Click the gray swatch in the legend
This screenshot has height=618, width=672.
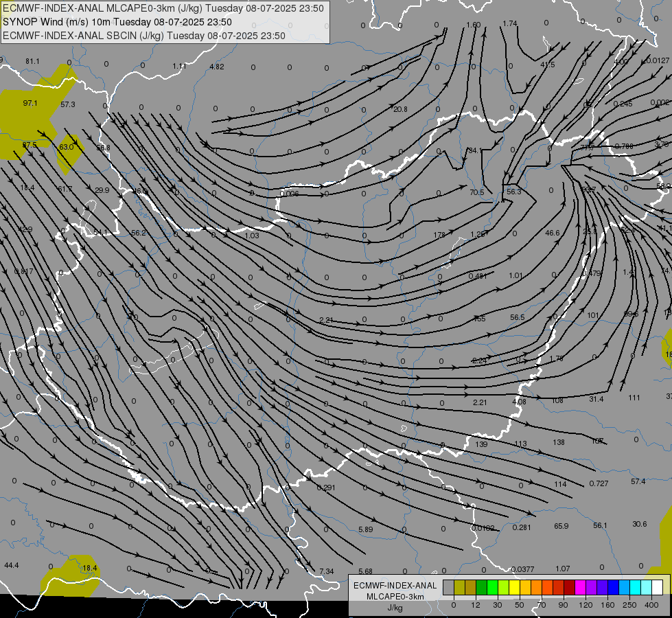tap(448, 588)
